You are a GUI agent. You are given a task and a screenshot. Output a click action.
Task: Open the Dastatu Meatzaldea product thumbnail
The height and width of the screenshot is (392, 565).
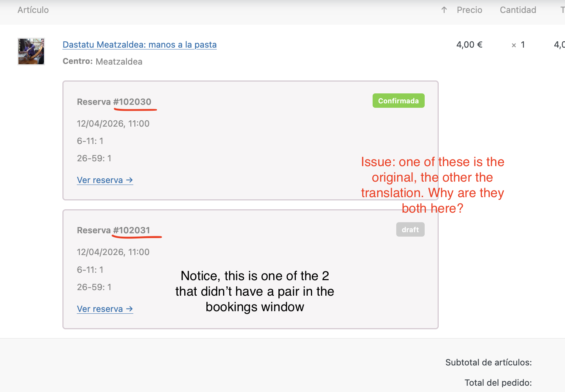point(31,51)
